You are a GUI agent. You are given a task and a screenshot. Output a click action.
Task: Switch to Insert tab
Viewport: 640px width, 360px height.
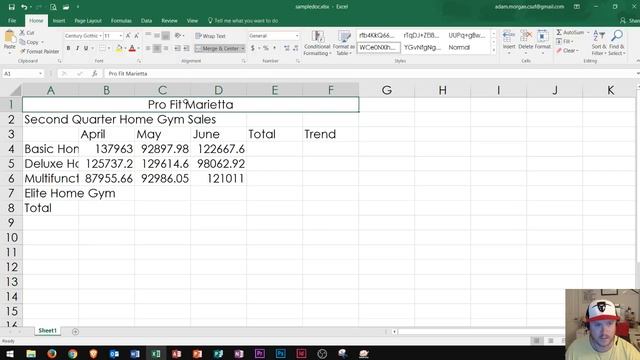tap(59, 20)
